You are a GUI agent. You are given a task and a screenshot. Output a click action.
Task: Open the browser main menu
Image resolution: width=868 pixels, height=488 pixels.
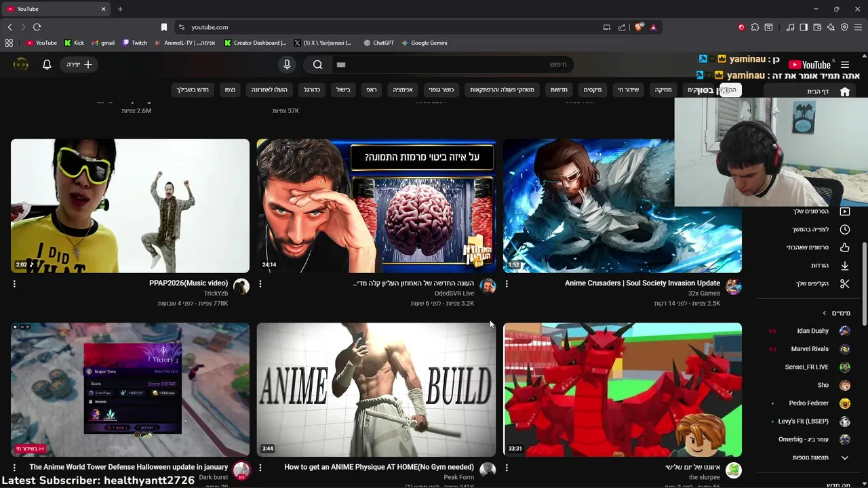pyautogui.click(x=858, y=27)
